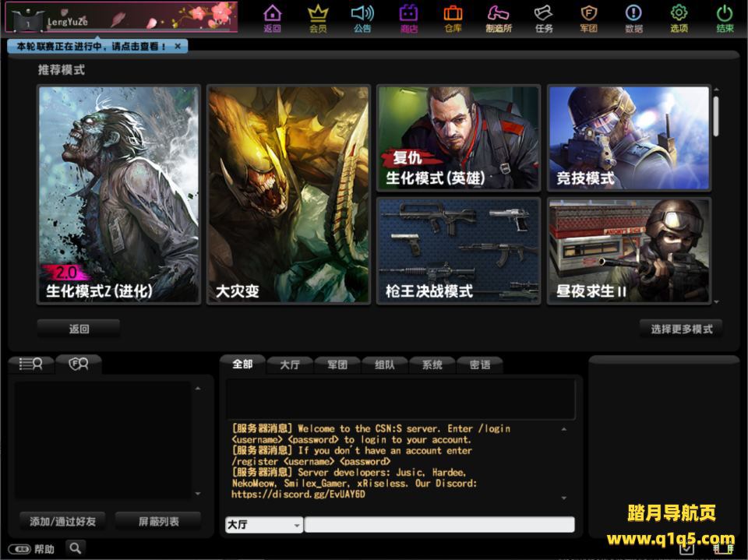Open the 任务 missions icon
This screenshot has height=560, width=748.
(x=544, y=18)
